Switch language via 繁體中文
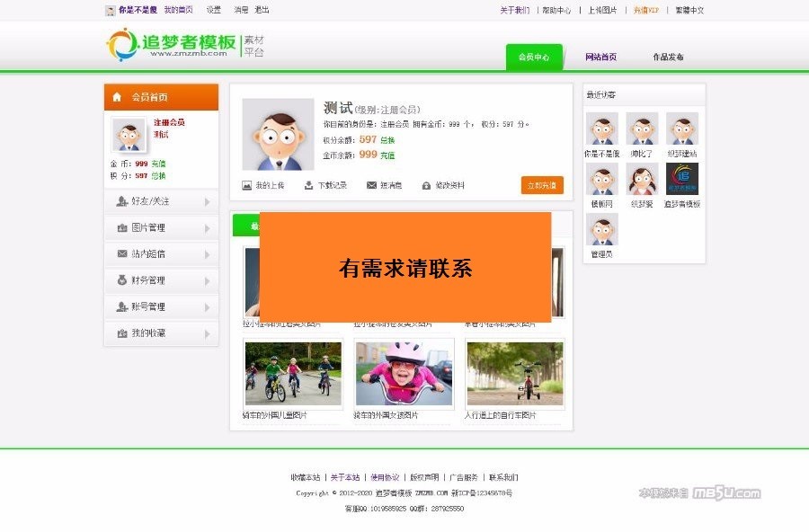809x532 pixels. [x=689, y=10]
